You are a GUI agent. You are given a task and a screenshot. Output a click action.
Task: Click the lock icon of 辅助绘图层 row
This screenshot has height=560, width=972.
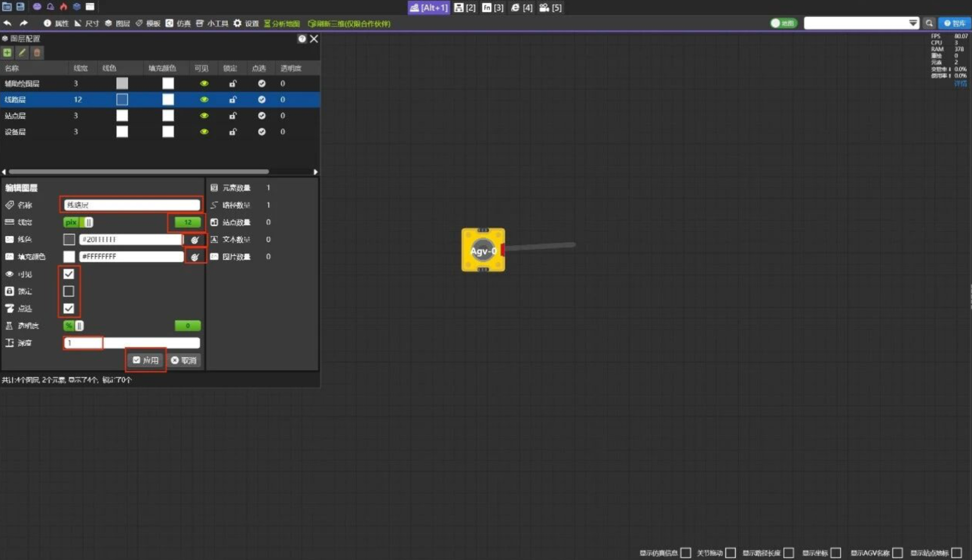tap(233, 84)
